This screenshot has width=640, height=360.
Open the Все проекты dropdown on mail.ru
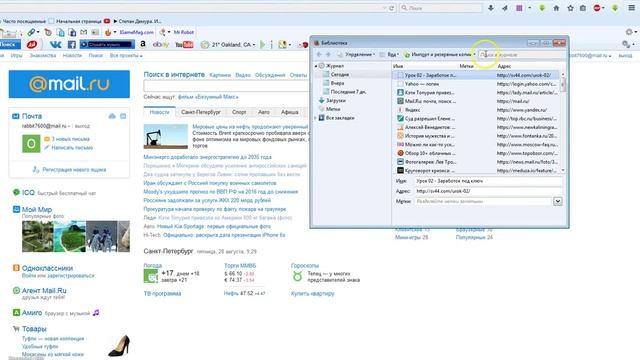[x=126, y=56]
